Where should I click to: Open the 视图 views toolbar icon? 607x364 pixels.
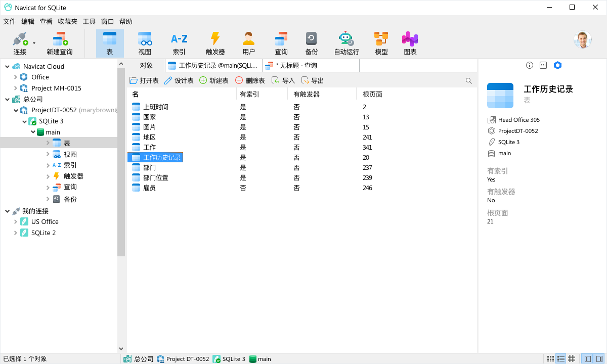145,43
